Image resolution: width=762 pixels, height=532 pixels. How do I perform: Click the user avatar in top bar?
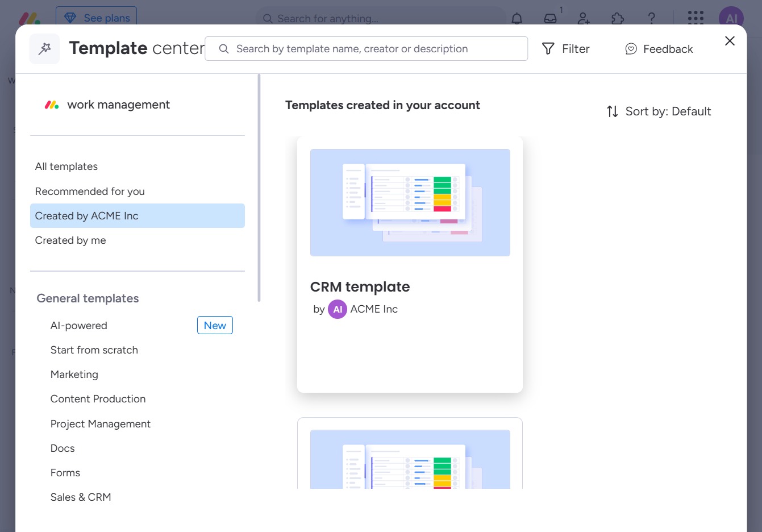click(x=731, y=18)
